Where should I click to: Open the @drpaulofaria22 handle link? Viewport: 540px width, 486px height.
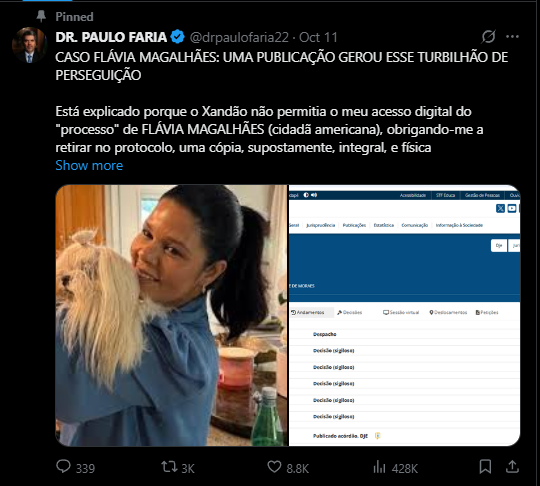[239, 37]
